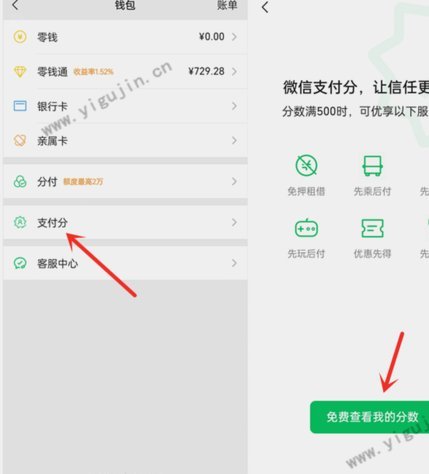Open the 分付 row chevron
The image size is (429, 474).
pyautogui.click(x=234, y=182)
